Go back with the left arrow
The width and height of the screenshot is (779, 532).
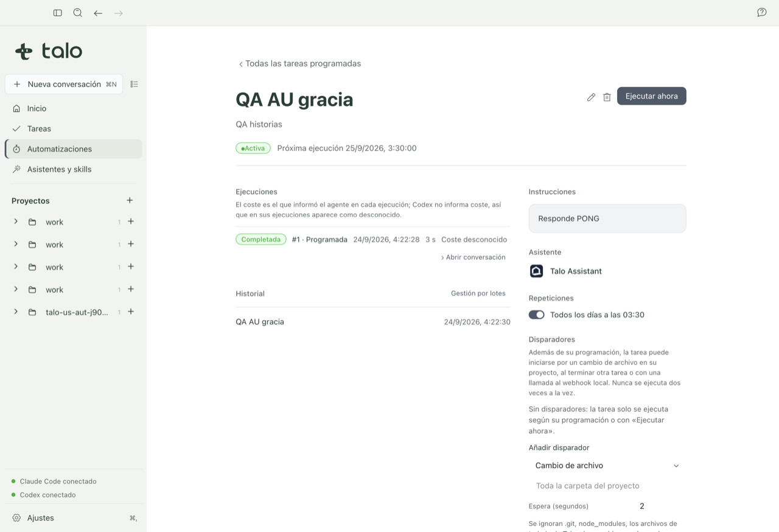pyautogui.click(x=98, y=13)
